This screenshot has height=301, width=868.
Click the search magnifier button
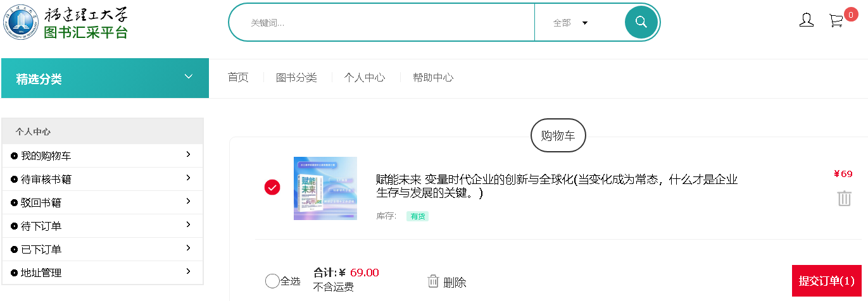(641, 22)
